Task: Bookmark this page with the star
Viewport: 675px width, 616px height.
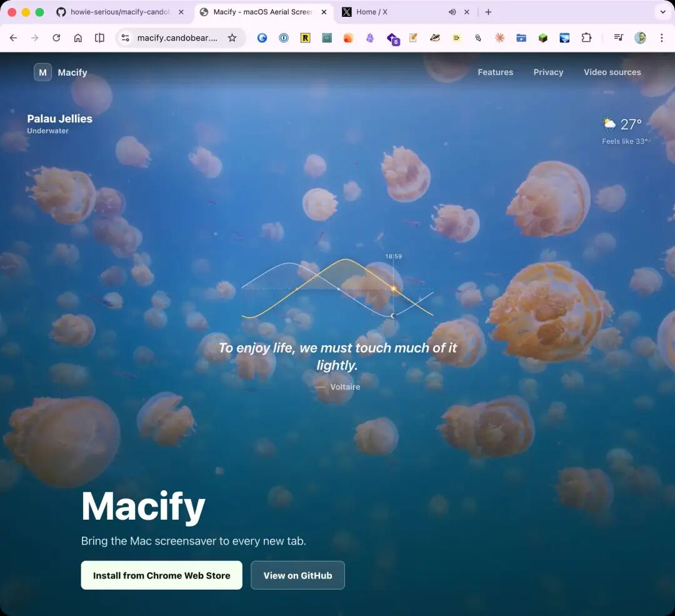Action: (x=232, y=38)
